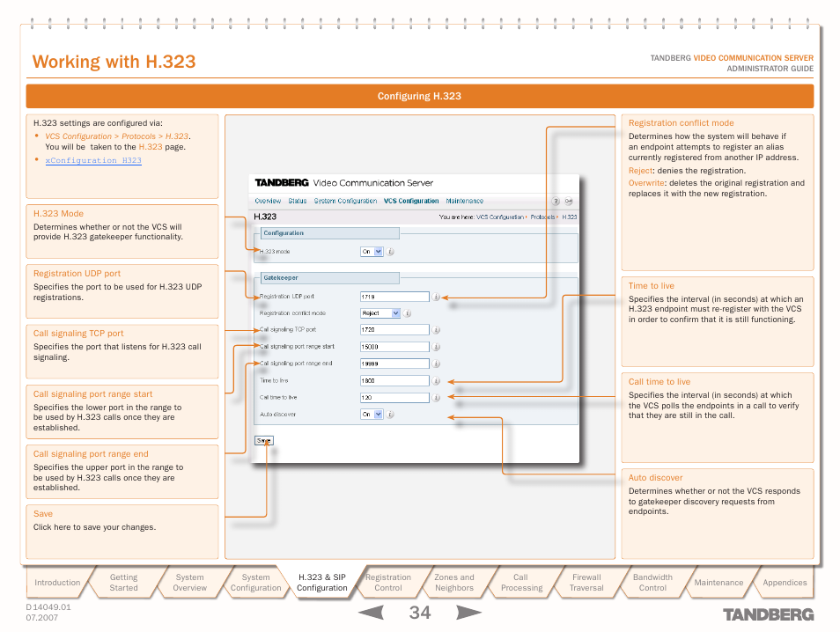Click the Configuring H.323 orange header
Image resolution: width=840 pixels, height=632 pixels.
pyautogui.click(x=419, y=97)
